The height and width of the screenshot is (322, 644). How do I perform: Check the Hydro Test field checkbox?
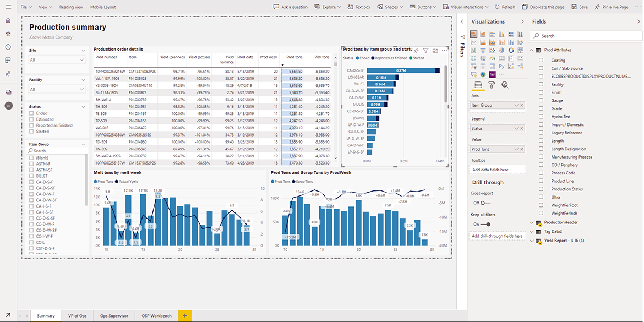point(541,117)
